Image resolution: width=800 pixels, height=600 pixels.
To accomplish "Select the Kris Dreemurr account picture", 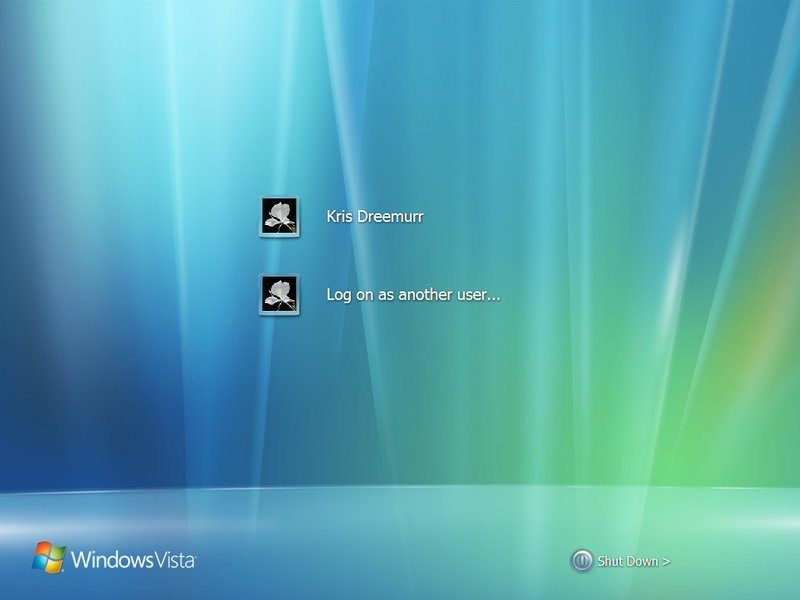I will click(279, 217).
